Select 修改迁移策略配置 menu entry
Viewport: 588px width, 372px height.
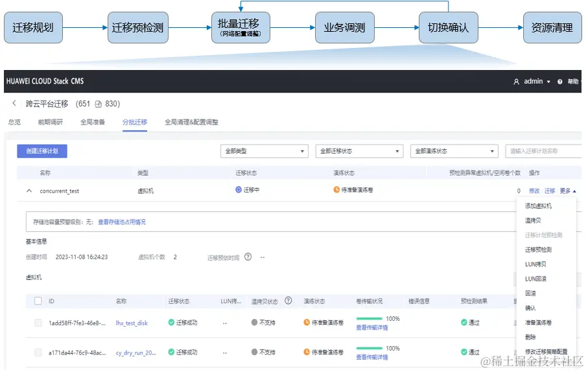point(546,352)
